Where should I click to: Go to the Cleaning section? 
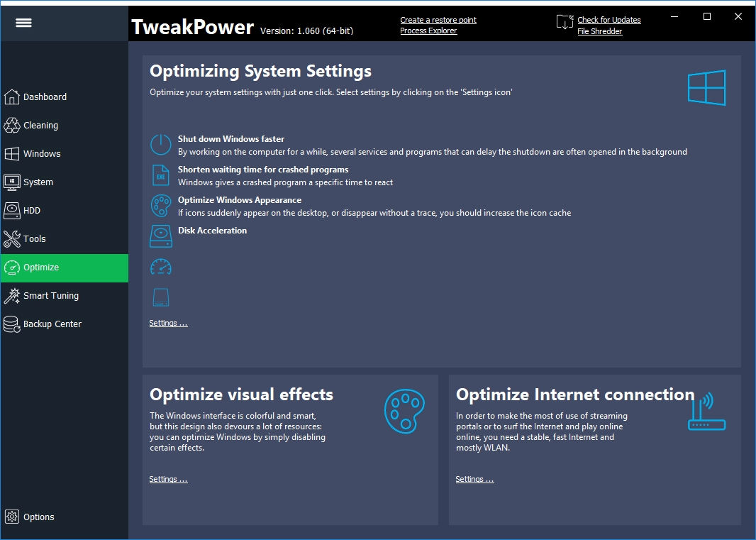pos(40,126)
